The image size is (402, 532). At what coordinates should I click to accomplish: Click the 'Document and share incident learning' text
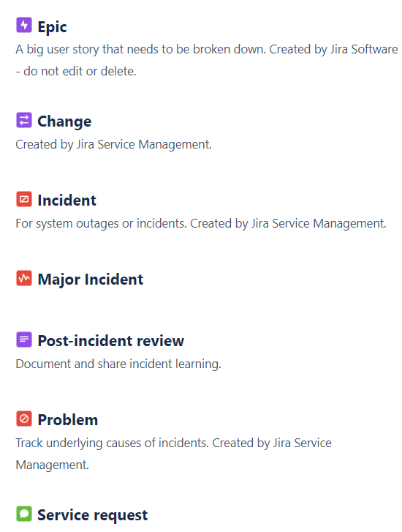118,364
